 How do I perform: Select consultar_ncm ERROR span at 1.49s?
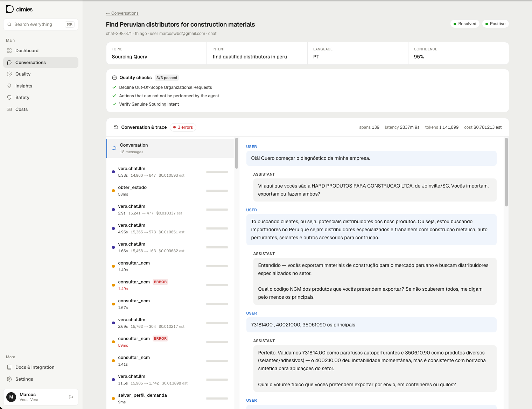[170, 285]
